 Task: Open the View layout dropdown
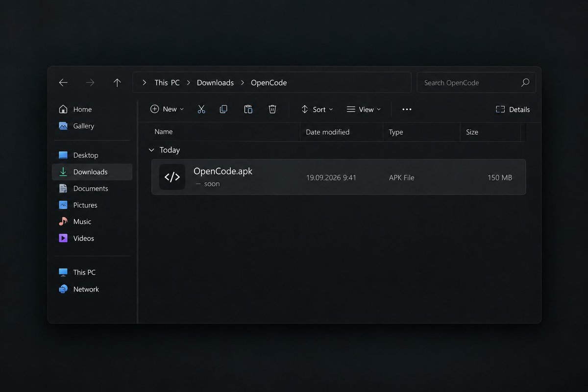pyautogui.click(x=364, y=109)
